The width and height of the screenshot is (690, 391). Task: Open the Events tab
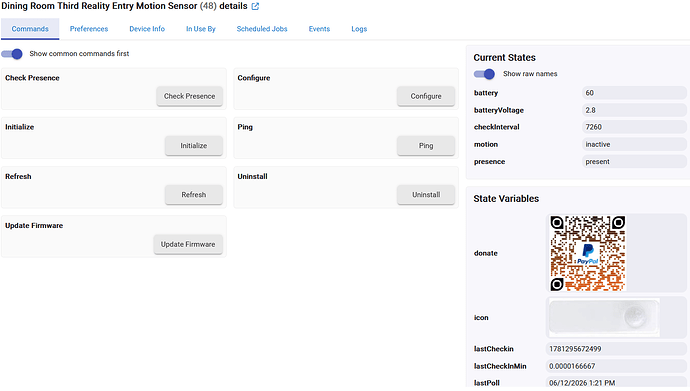coord(319,29)
